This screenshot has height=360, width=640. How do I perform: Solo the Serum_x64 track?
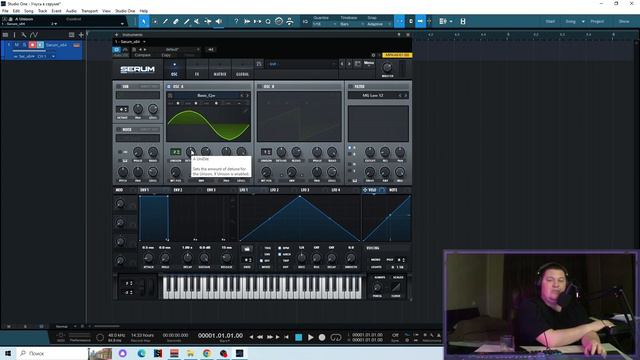(24, 45)
